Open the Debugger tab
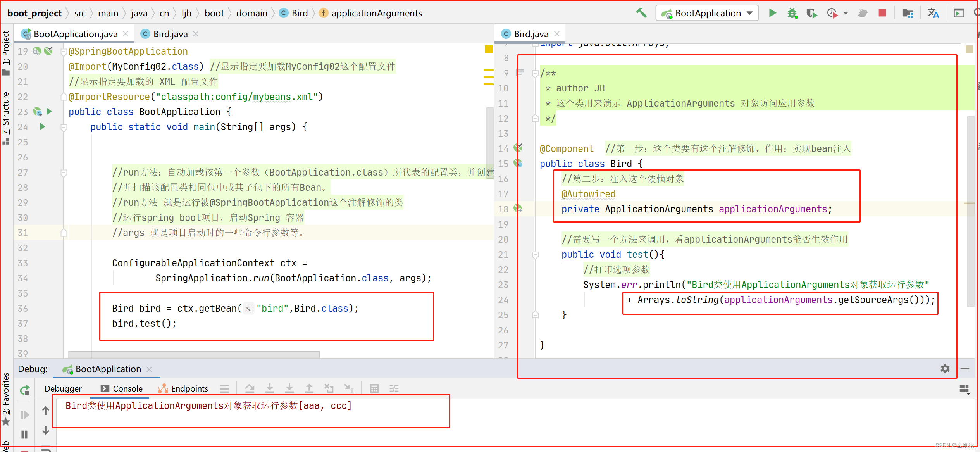The width and height of the screenshot is (980, 452). tap(63, 388)
